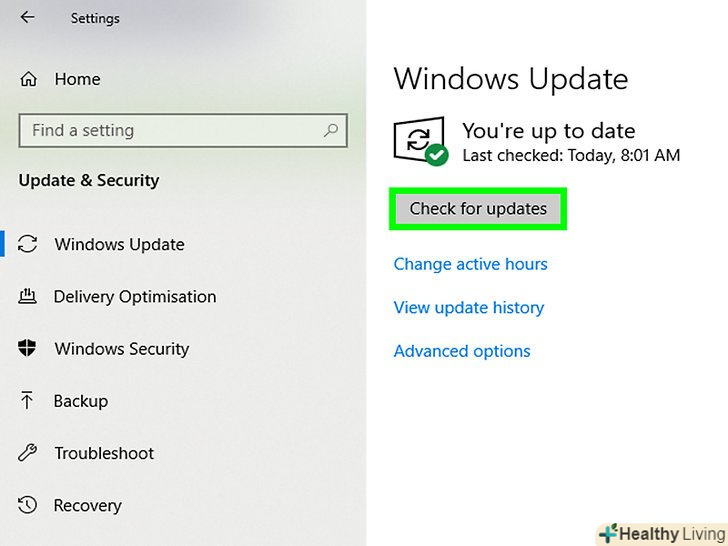Click the Home house icon
Viewport: 728px width, 546px height.
(x=28, y=79)
